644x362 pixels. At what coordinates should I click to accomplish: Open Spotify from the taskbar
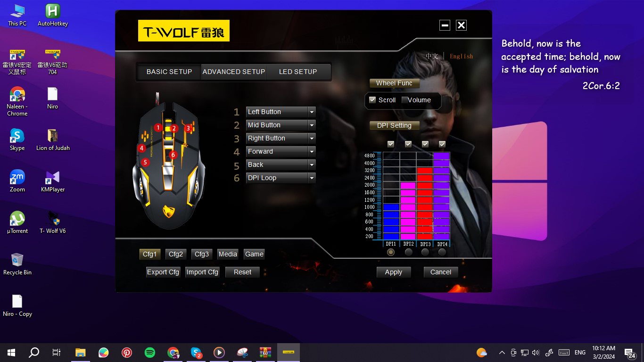tap(150, 353)
